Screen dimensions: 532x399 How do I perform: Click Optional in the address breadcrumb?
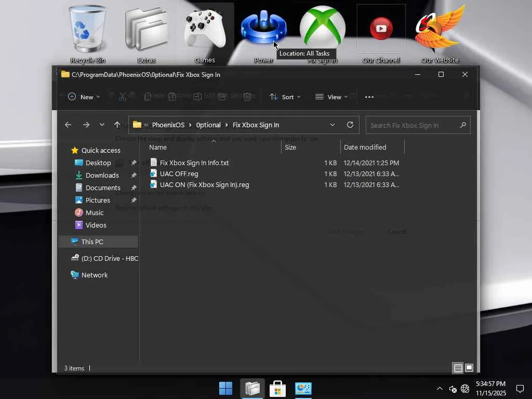click(208, 125)
